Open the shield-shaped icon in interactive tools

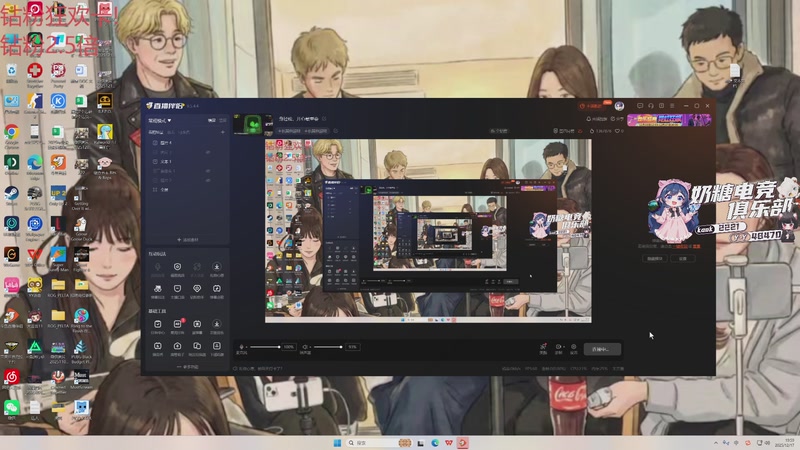coord(177,289)
